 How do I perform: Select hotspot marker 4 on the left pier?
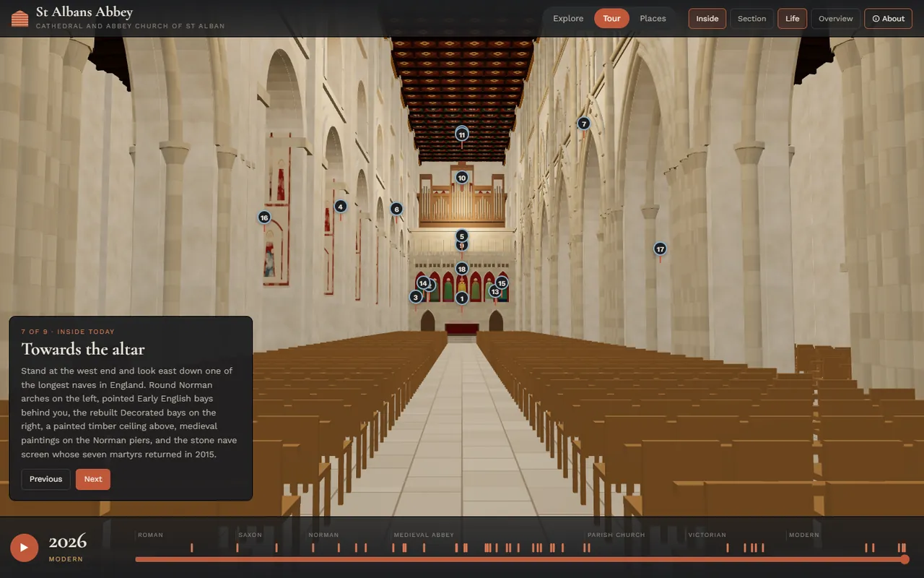coord(341,207)
